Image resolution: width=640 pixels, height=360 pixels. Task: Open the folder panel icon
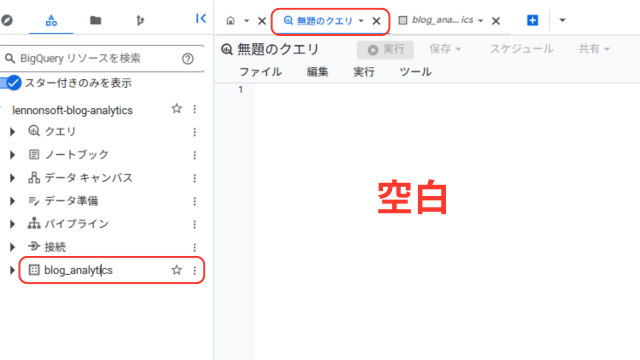pos(96,20)
